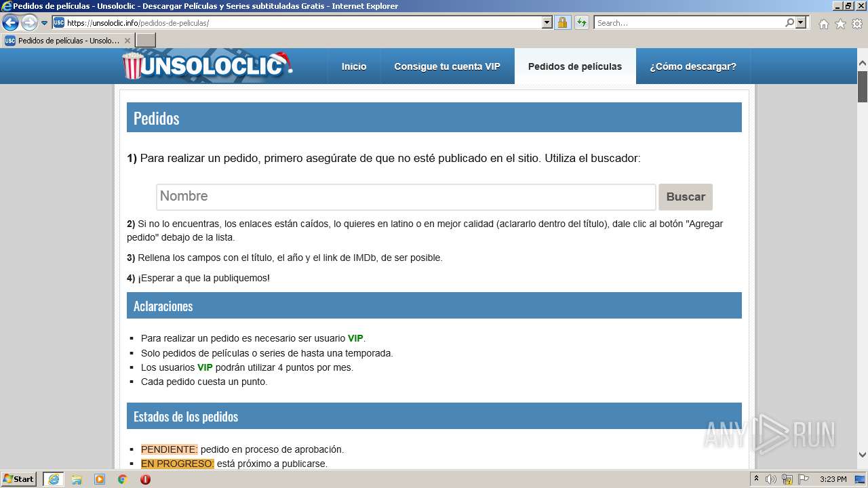Go forward with the browser Forward arrow
This screenshot has width=868, height=488.
click(x=29, y=22)
